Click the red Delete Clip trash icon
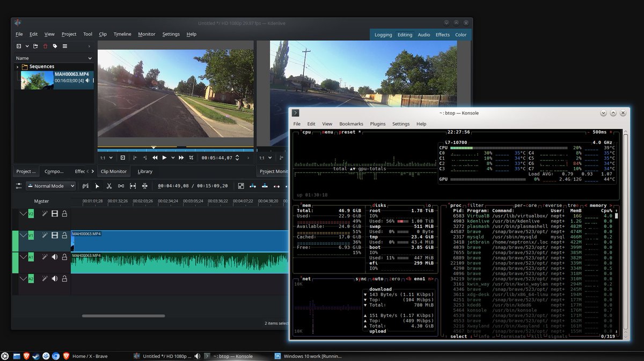Screen dimensions: 644x361 [45, 46]
